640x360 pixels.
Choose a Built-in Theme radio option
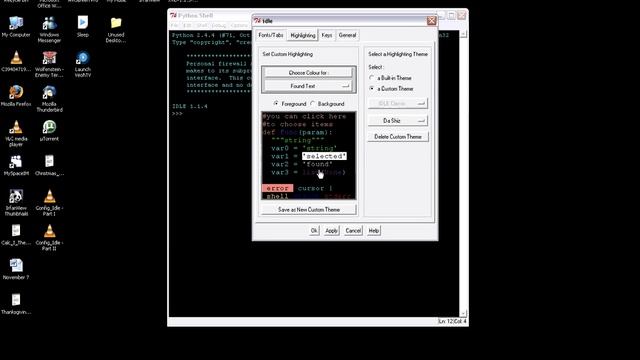coord(372,78)
